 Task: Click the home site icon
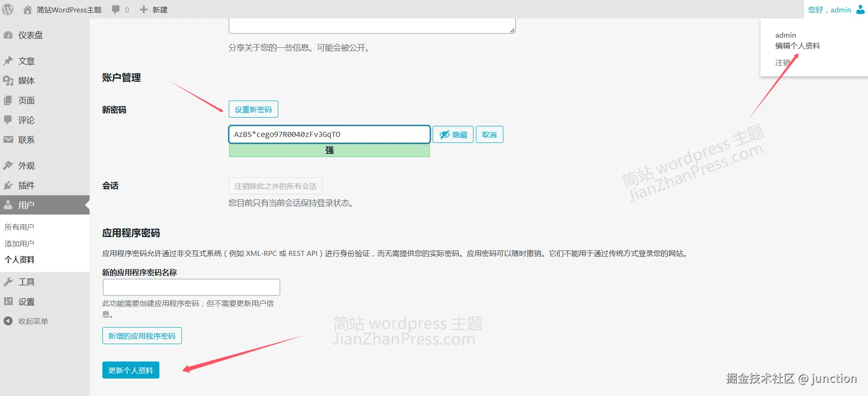(x=28, y=10)
